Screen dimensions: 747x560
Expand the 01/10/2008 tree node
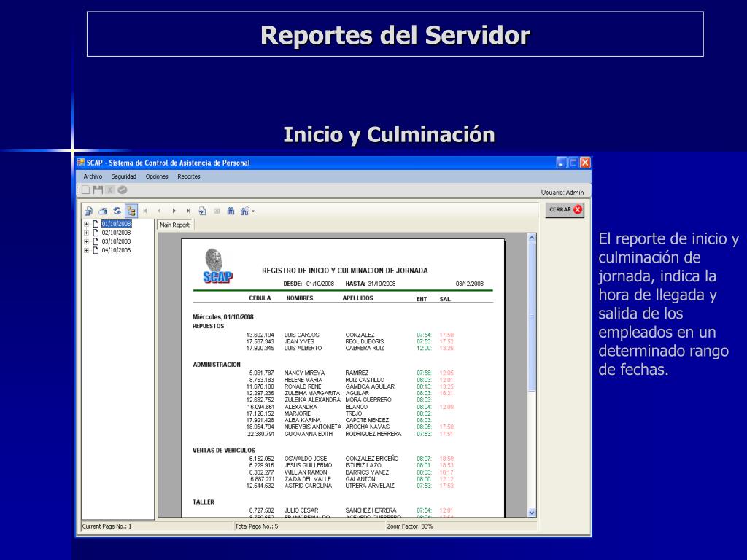pyautogui.click(x=86, y=225)
